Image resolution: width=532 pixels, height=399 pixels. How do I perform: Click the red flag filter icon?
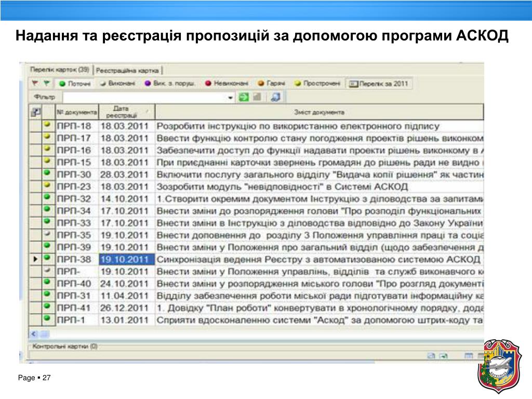point(35,83)
